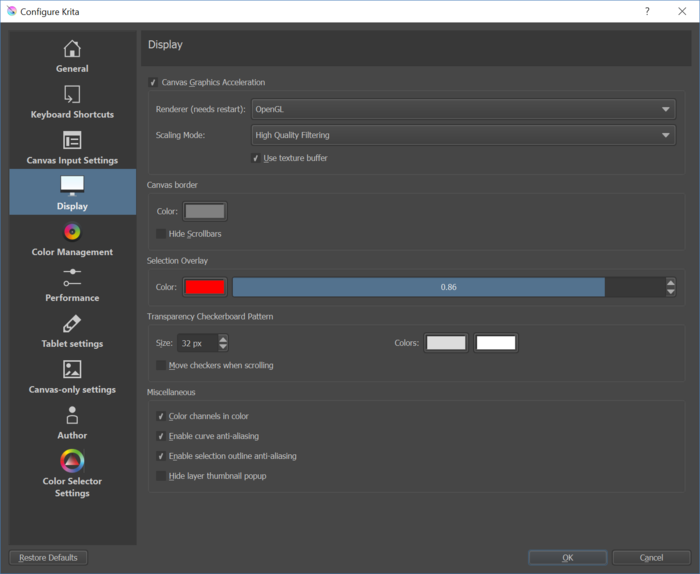The height and width of the screenshot is (574, 700).
Task: Enable Hide Scrollbars checkbox
Action: click(x=161, y=234)
